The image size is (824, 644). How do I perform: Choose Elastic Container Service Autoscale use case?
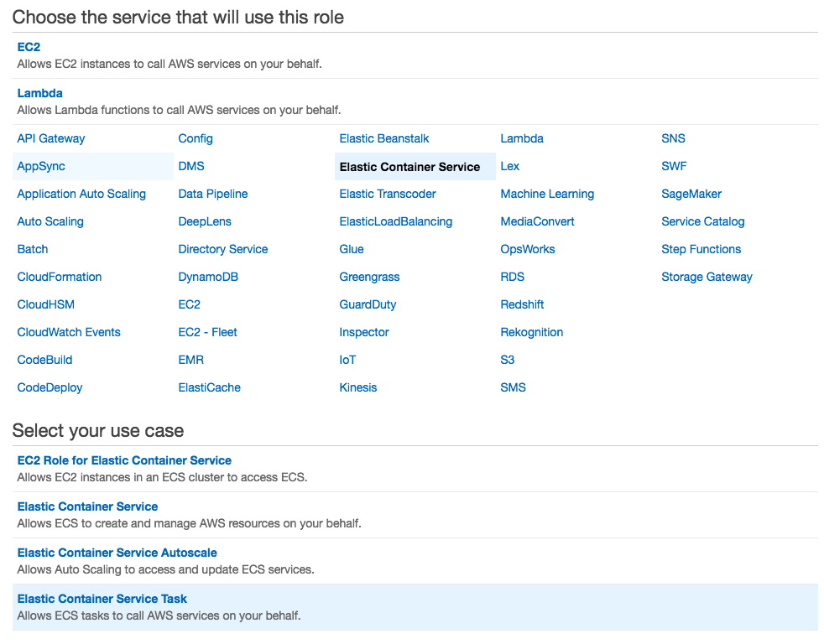(117, 553)
